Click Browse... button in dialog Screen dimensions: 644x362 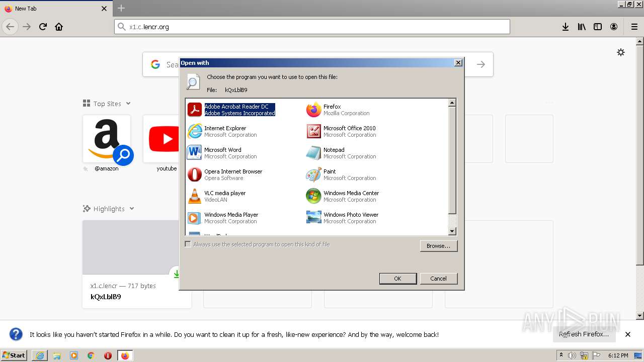tap(438, 246)
